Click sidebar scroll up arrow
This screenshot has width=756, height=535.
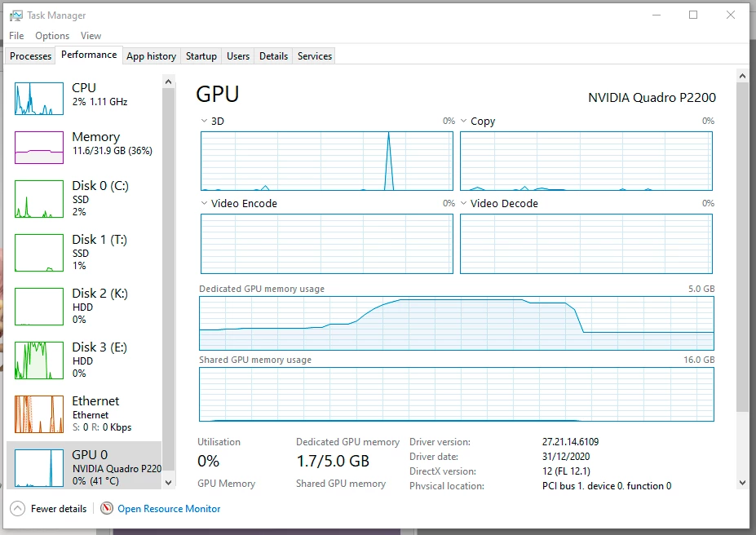click(x=168, y=82)
